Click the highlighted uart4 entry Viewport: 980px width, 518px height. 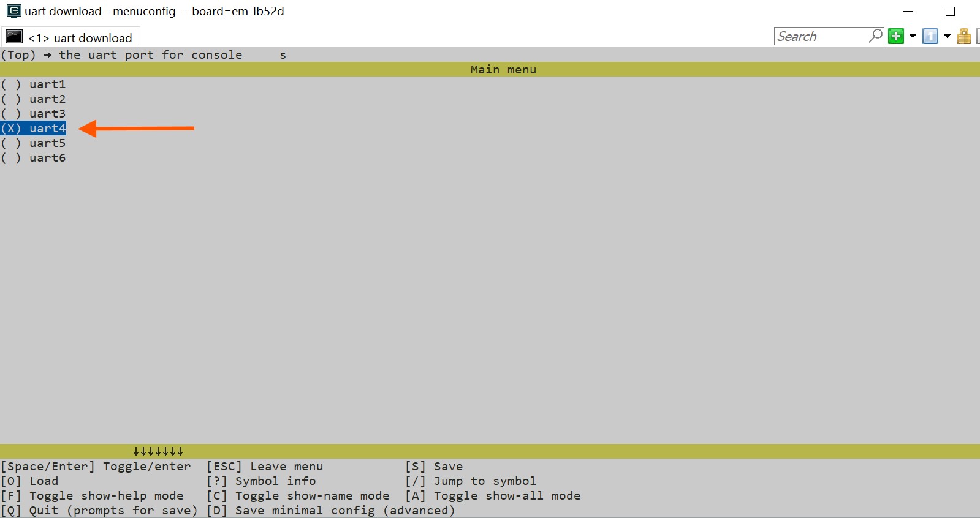[x=34, y=129]
